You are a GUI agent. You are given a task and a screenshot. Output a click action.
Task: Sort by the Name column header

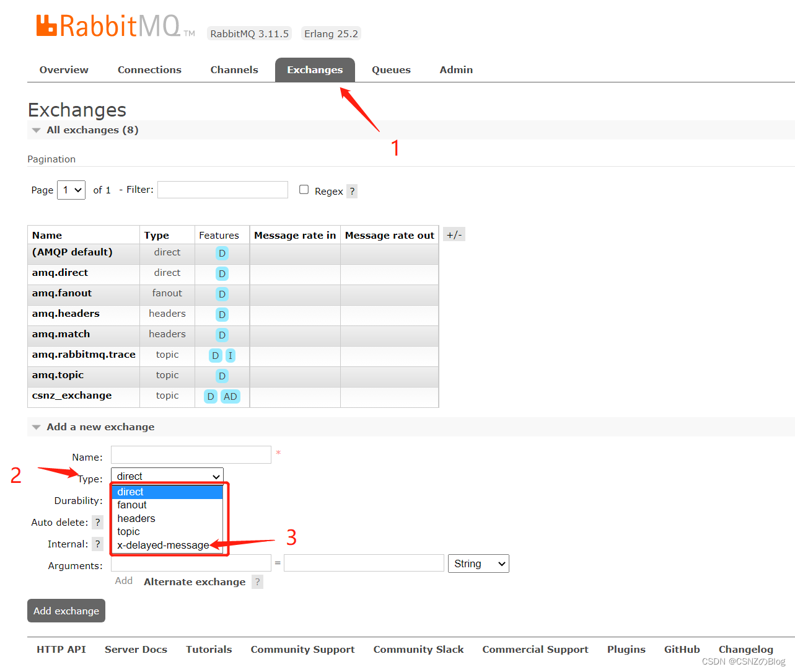coord(47,235)
